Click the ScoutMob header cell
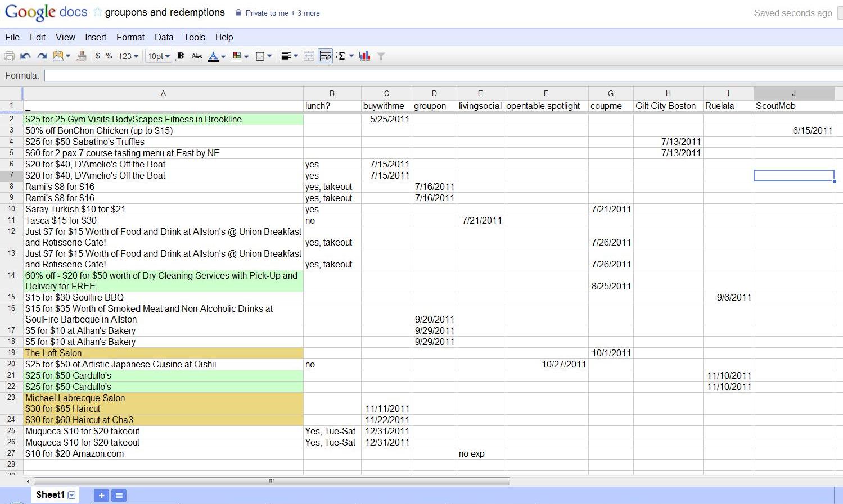The width and height of the screenshot is (843, 504). 794,106
